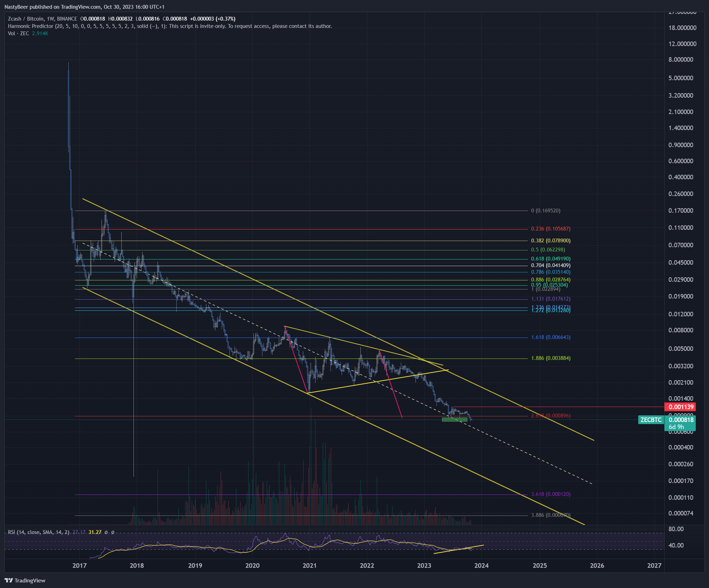The width and height of the screenshot is (709, 588).
Task: Click the 2024 time axis label
Action: click(481, 566)
